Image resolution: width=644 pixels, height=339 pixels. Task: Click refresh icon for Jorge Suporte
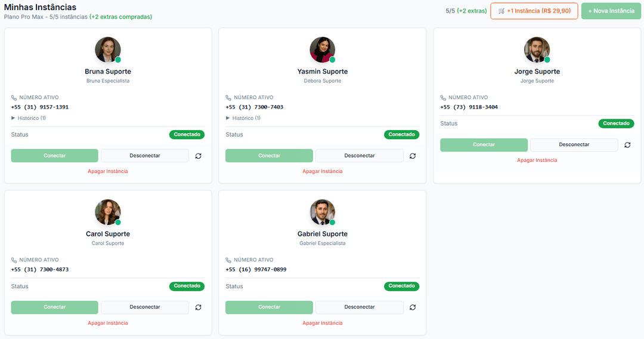point(627,145)
